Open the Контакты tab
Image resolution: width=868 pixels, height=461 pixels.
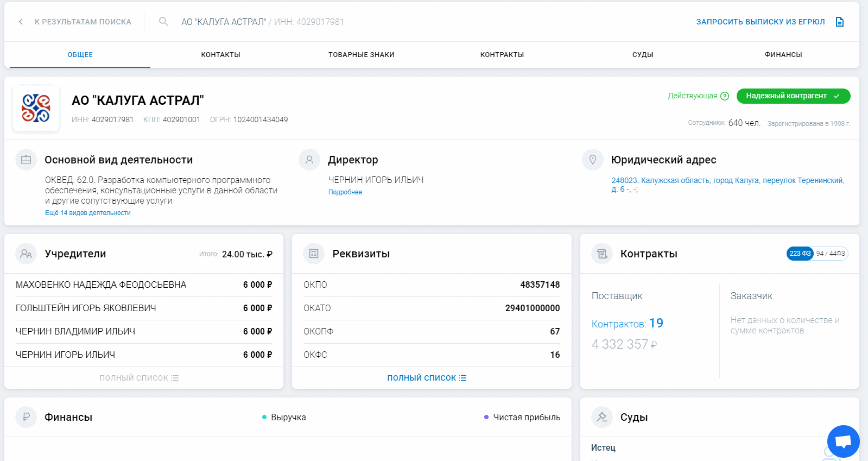(x=220, y=55)
